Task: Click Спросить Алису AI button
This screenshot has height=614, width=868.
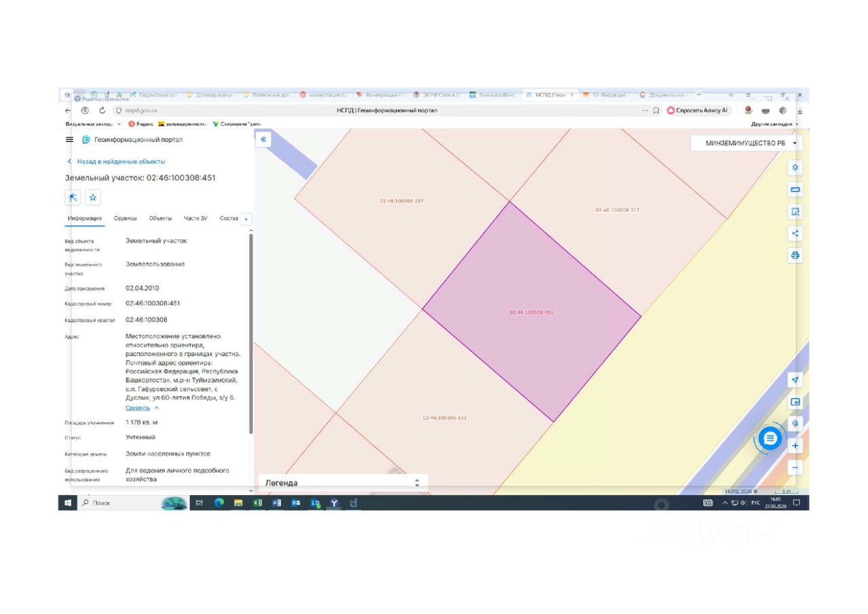Action: click(698, 111)
